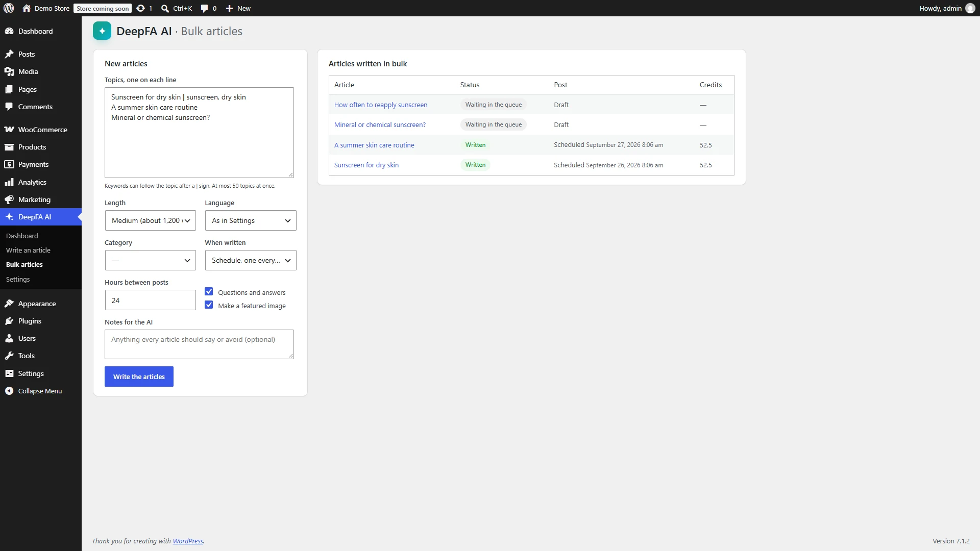
Task: Click Scheduled September 26, 2026 8:06 am
Action: pos(608,165)
